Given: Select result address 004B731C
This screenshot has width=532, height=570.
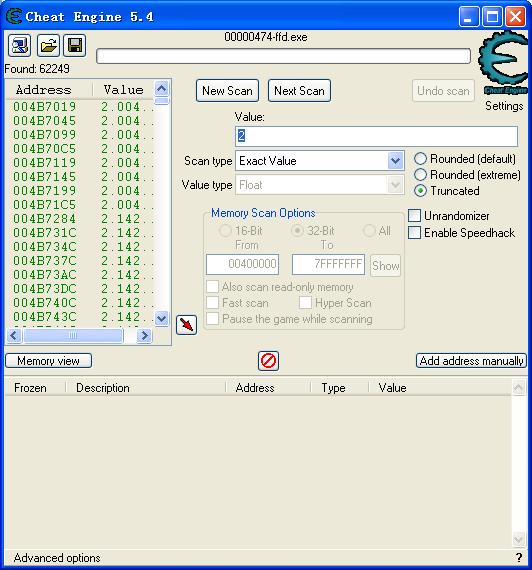Looking at the screenshot, I should point(44,233).
